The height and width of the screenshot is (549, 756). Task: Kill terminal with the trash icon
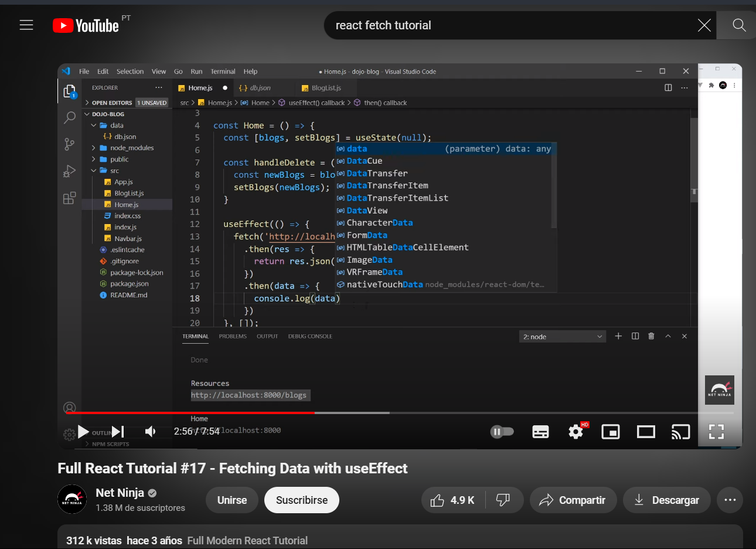(x=651, y=336)
